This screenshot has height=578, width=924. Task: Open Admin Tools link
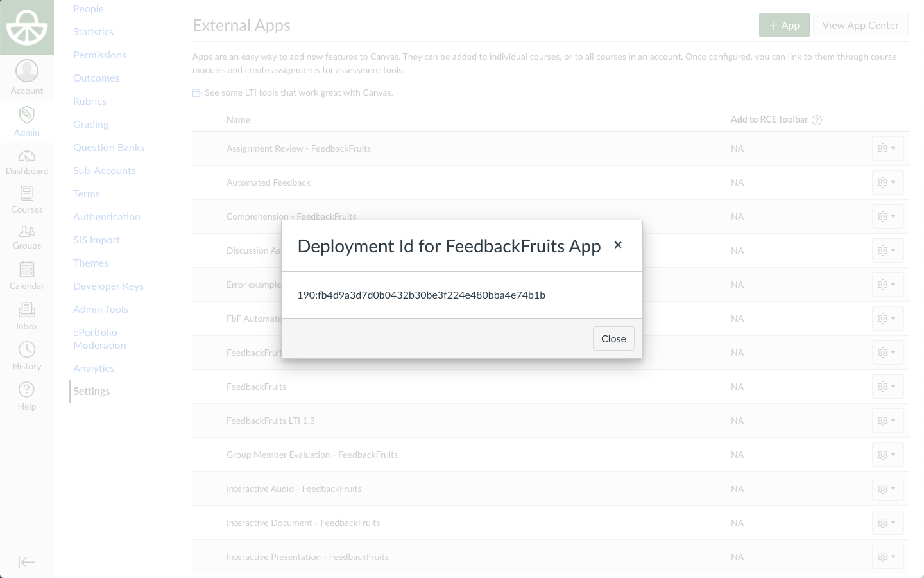101,310
